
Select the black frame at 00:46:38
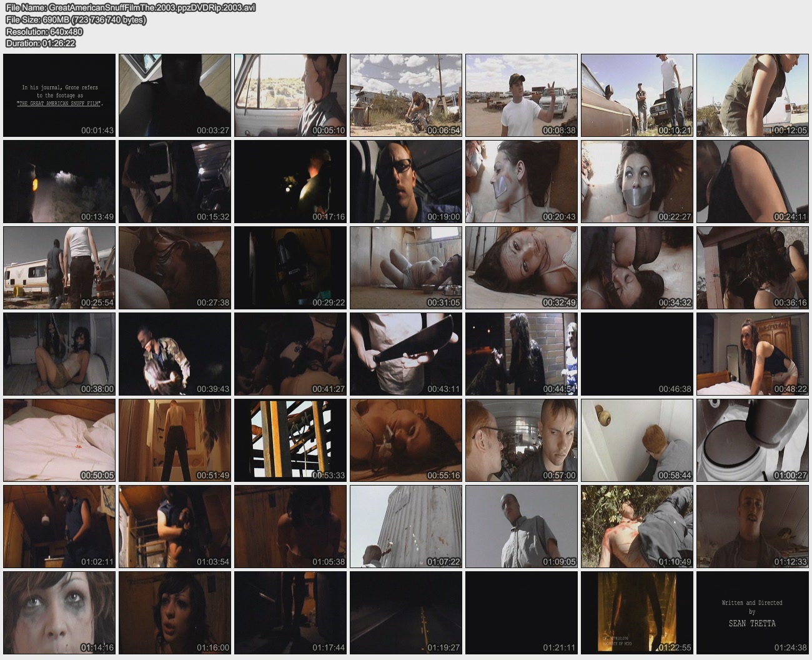pyautogui.click(x=637, y=354)
